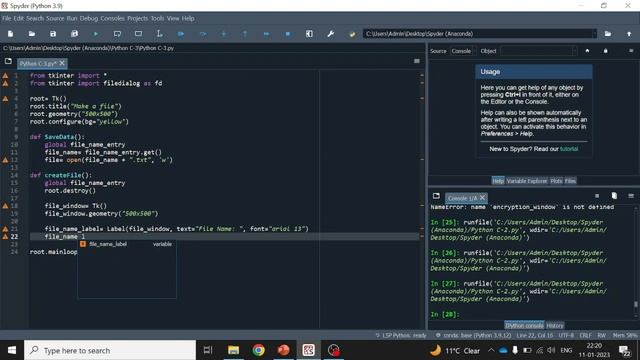Remove all variables with the console icon

pyautogui.click(x=614, y=196)
